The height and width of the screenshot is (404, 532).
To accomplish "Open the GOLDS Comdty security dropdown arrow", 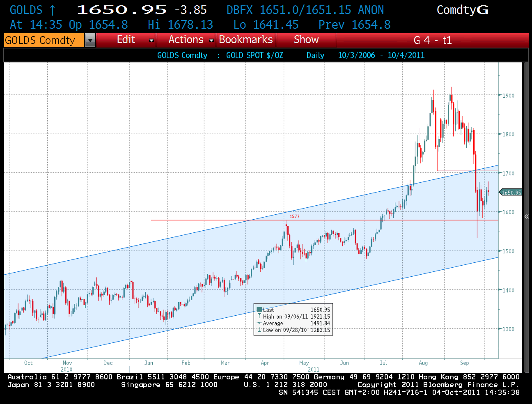I will click(90, 40).
